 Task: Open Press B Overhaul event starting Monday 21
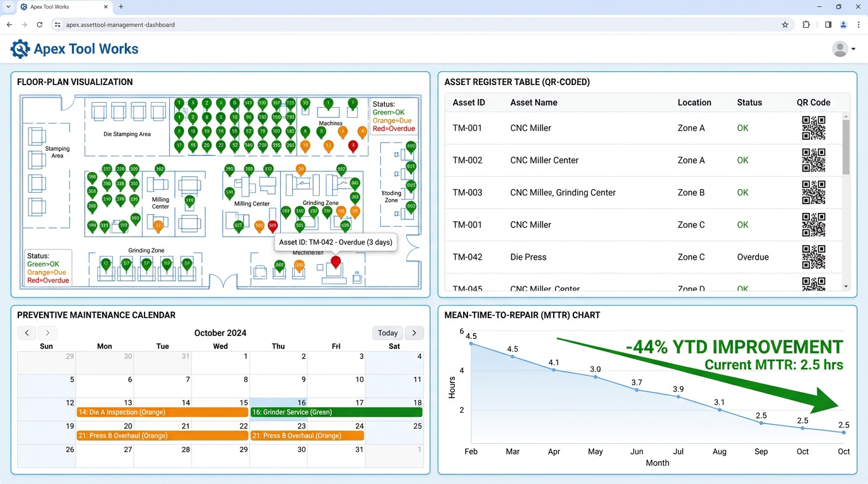point(162,435)
